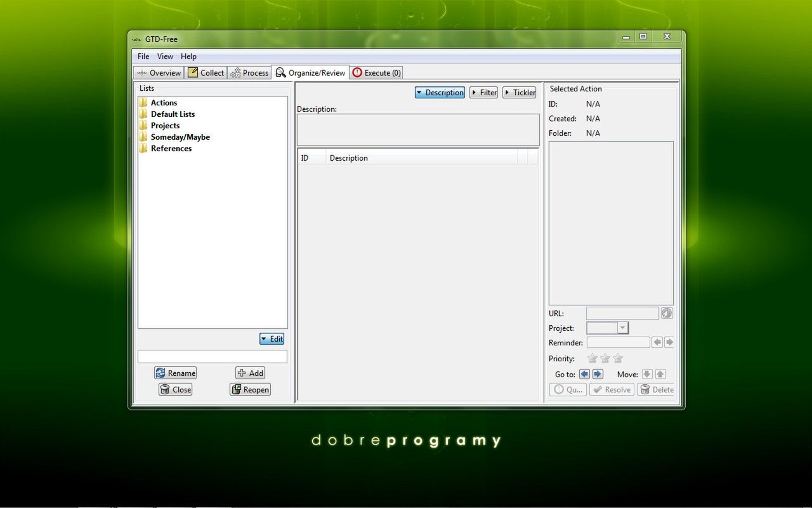Go to next action arrow

point(597,375)
